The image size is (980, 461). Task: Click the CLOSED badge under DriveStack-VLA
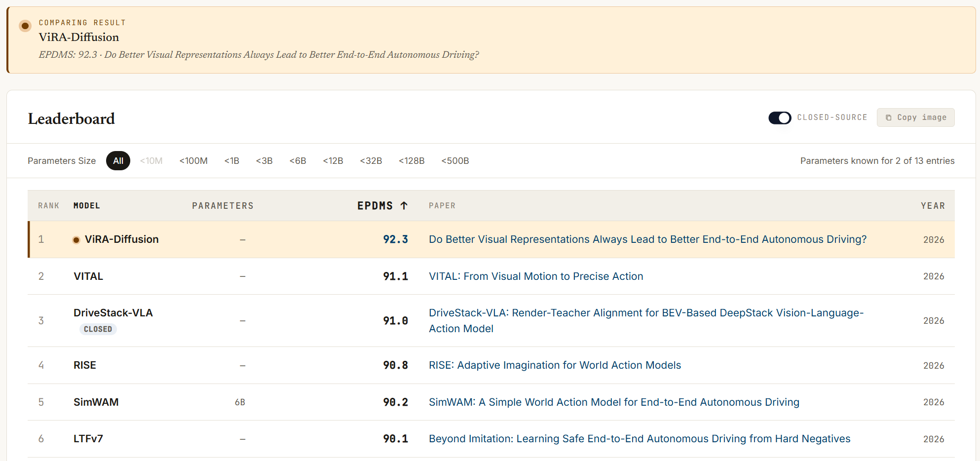98,329
